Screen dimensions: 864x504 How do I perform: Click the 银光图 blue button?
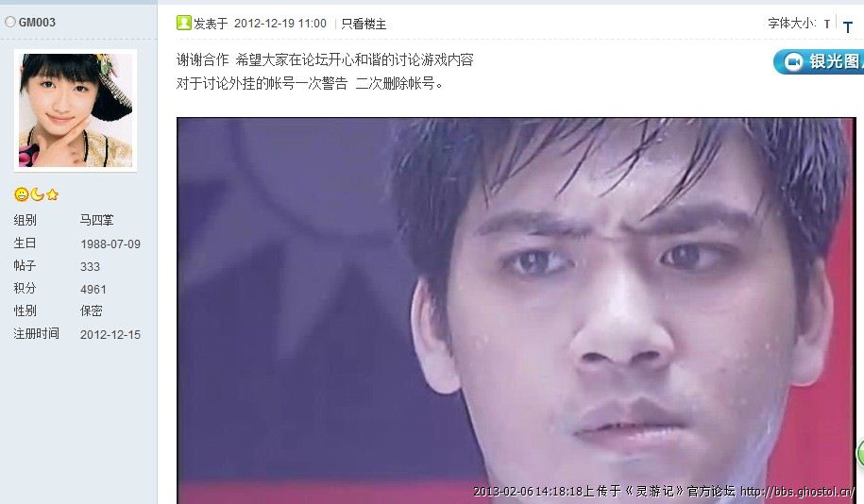pos(819,61)
